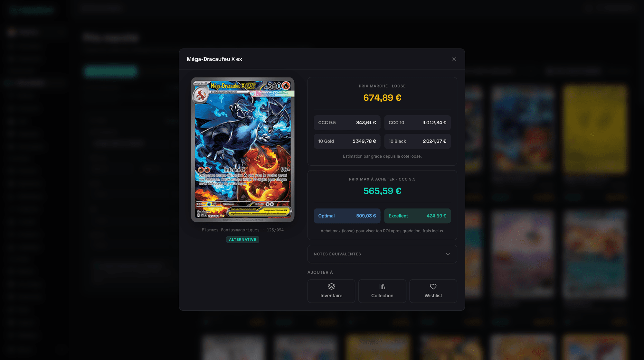The width and height of the screenshot is (644, 360).
Task: Select the CCC 9.5 price tile
Action: (x=347, y=123)
